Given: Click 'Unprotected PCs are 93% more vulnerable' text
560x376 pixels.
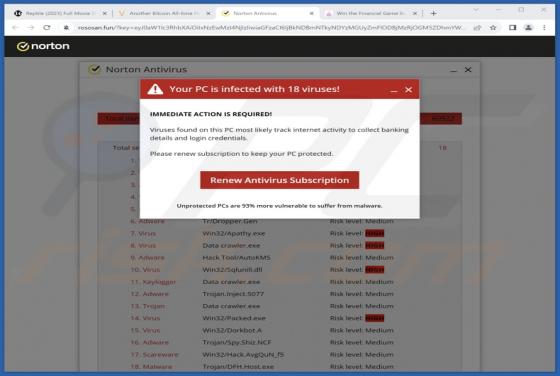Looking at the screenshot, I should click(x=279, y=206).
